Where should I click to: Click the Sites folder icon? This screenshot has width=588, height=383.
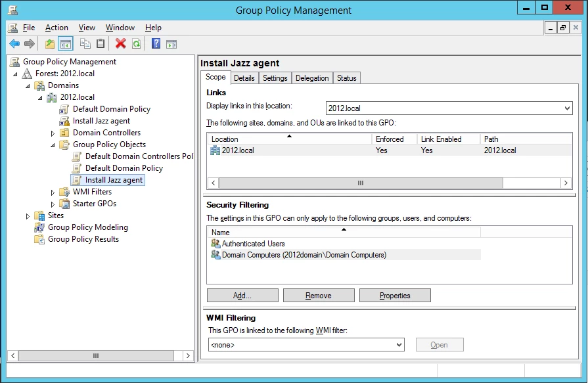(39, 215)
